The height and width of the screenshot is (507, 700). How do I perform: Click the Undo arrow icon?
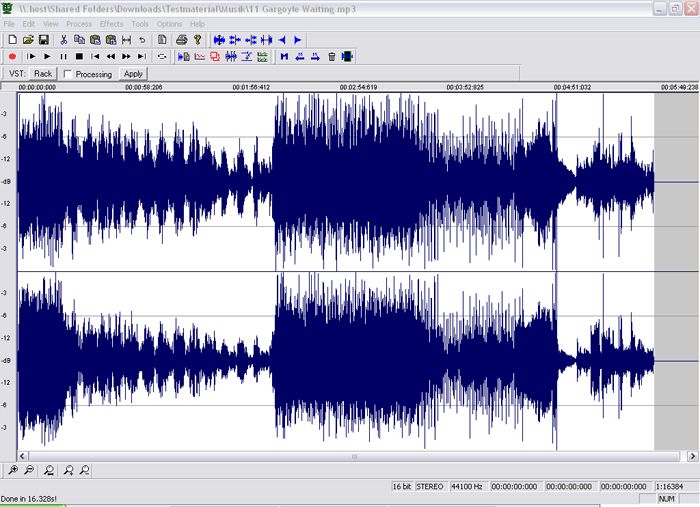click(142, 40)
